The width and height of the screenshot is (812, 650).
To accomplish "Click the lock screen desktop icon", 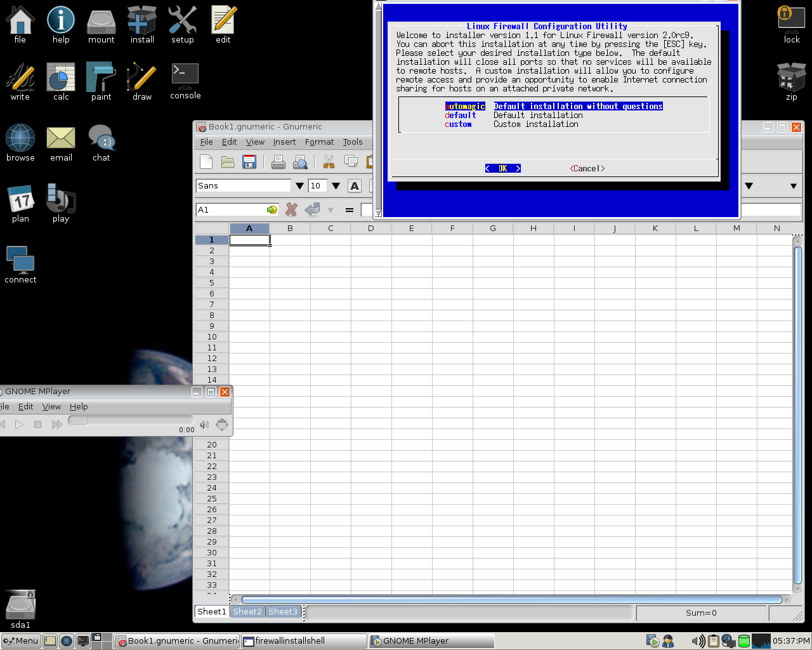I will click(792, 24).
